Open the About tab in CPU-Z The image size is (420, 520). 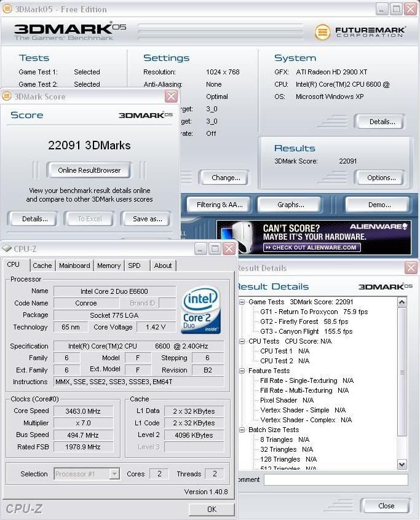(x=162, y=266)
